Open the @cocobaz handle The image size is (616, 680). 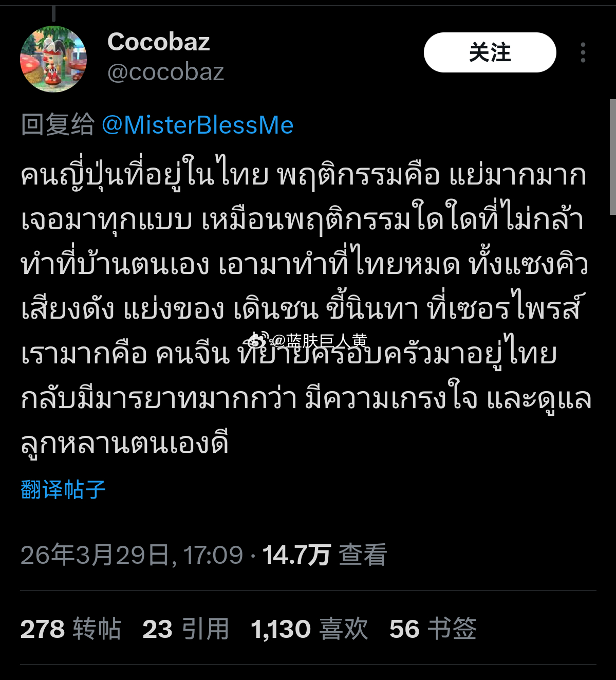[165, 72]
